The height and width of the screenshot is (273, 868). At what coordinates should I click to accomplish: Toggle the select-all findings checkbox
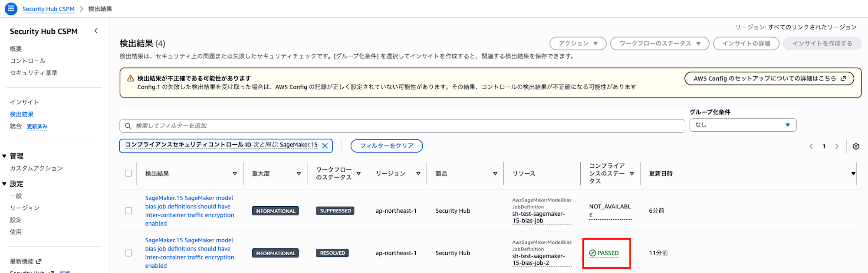click(x=128, y=173)
